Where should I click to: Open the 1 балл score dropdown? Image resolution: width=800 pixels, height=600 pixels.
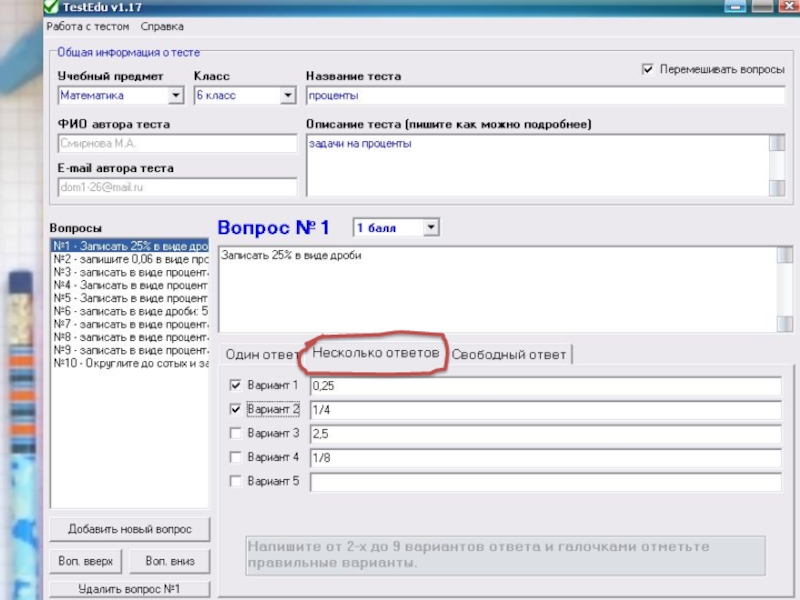click(431, 228)
